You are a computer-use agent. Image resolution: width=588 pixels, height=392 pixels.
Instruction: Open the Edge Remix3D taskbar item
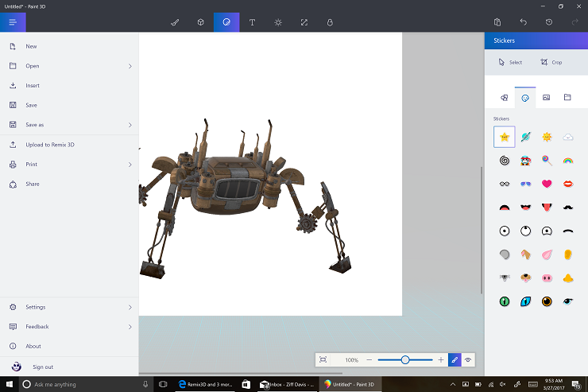pyautogui.click(x=205, y=384)
